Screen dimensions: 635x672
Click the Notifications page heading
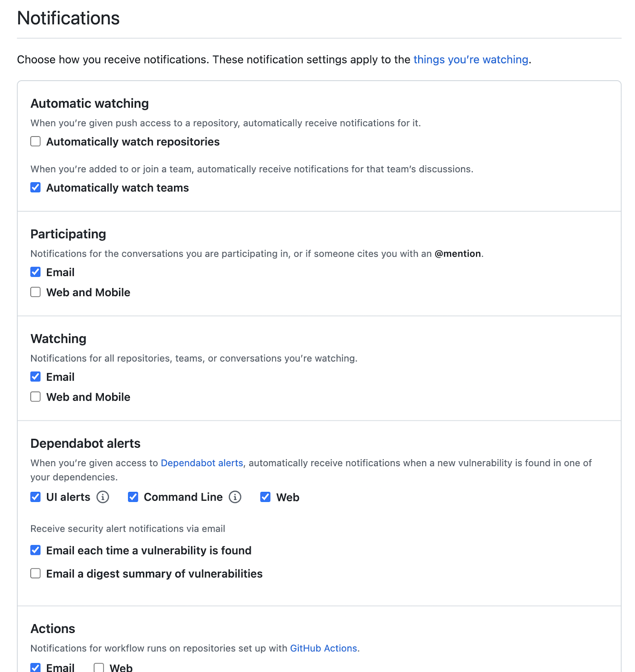[69, 18]
